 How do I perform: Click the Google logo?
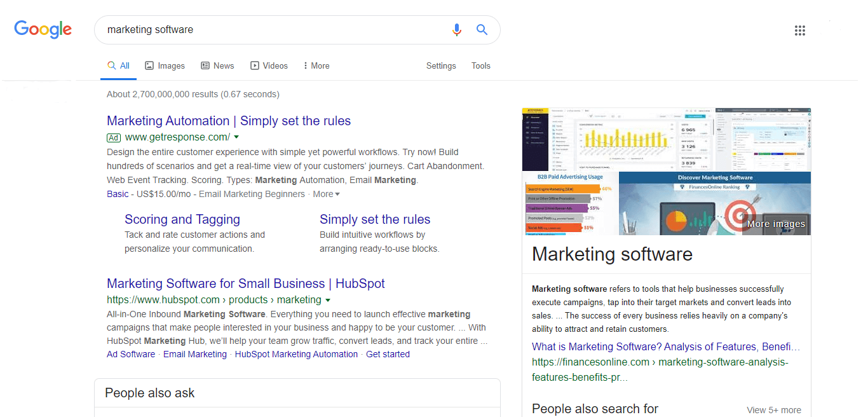(x=43, y=29)
